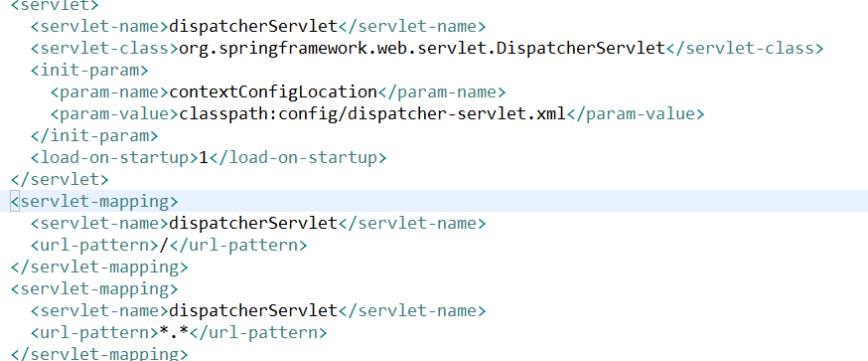Image resolution: width=868 pixels, height=361 pixels.
Task: Click the classpath:config/dispatcher-servlet.xml param value
Action: pyautogui.click(x=372, y=114)
